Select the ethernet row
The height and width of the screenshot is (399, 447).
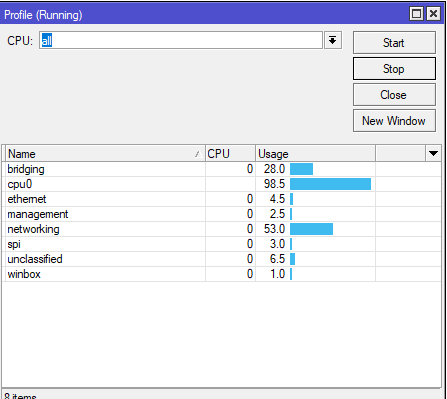click(x=222, y=199)
